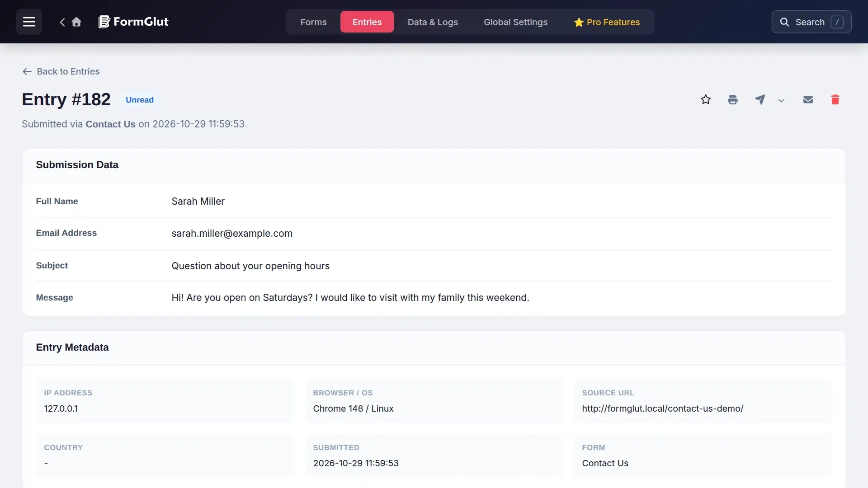868x488 pixels.
Task: Click the slash shortcut key badge
Action: [837, 22]
